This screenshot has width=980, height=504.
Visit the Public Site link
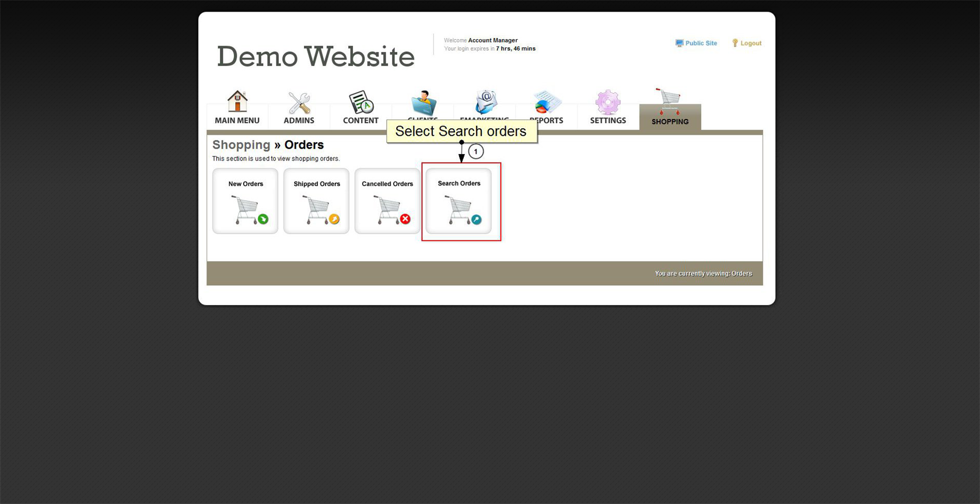click(701, 43)
